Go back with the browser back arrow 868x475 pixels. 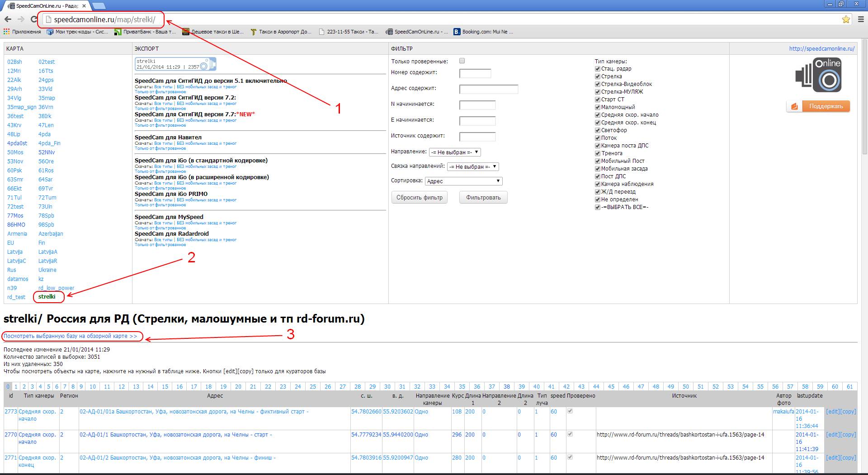click(x=8, y=19)
